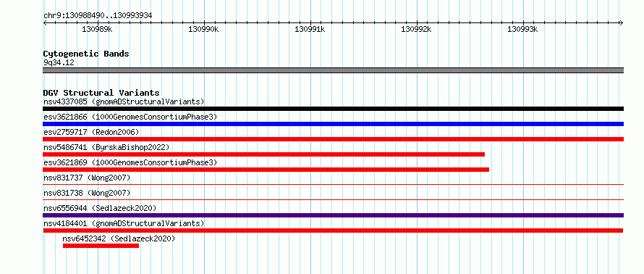This screenshot has height=274, width=644.
Task: Click the 130993k ruler tick label
Action: [523, 29]
